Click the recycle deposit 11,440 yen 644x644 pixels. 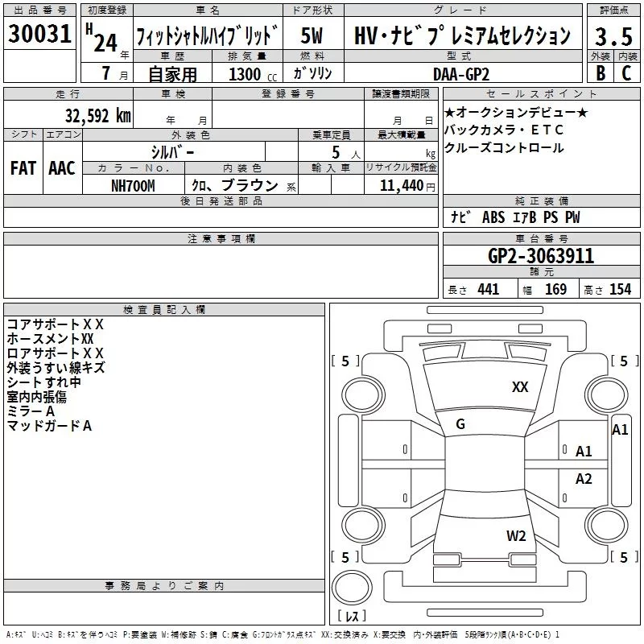(407, 186)
